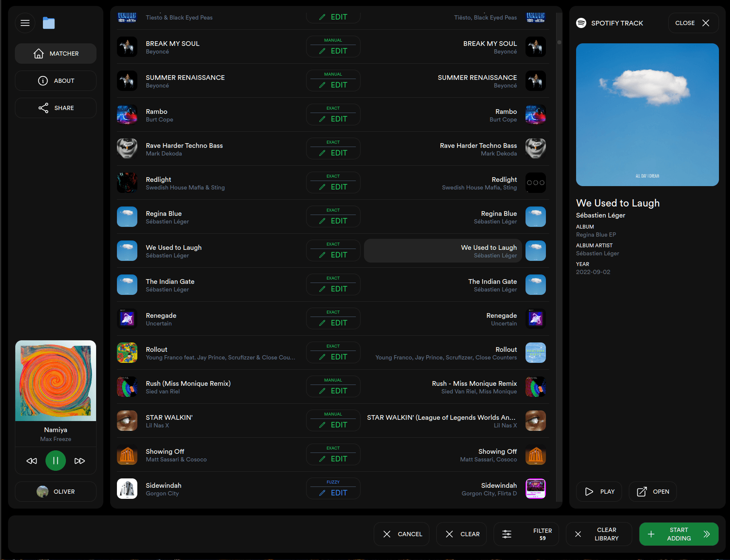730x560 pixels.
Task: Skip to the next track
Action: pos(80,461)
